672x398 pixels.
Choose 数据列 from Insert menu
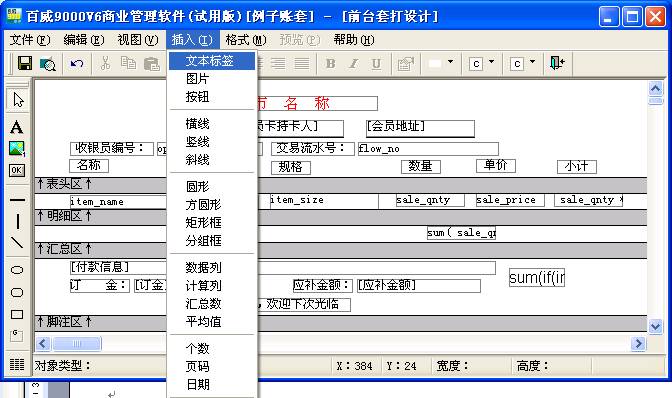(x=212, y=268)
